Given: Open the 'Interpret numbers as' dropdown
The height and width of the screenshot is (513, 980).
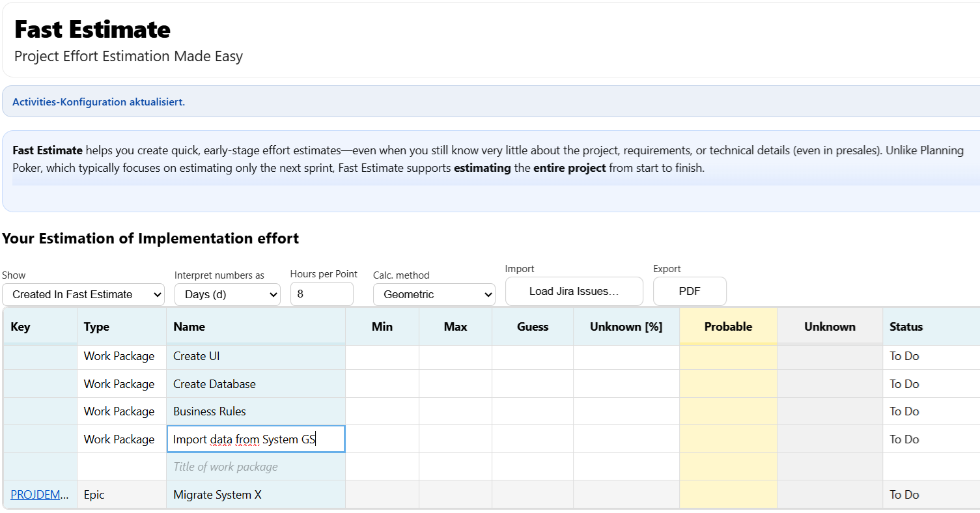Looking at the screenshot, I should (227, 294).
